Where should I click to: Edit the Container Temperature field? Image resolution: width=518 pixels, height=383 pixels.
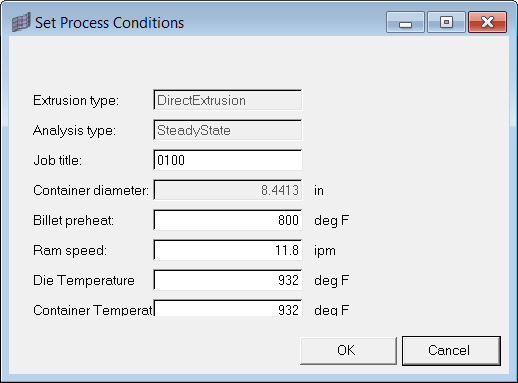pyautogui.click(x=228, y=308)
